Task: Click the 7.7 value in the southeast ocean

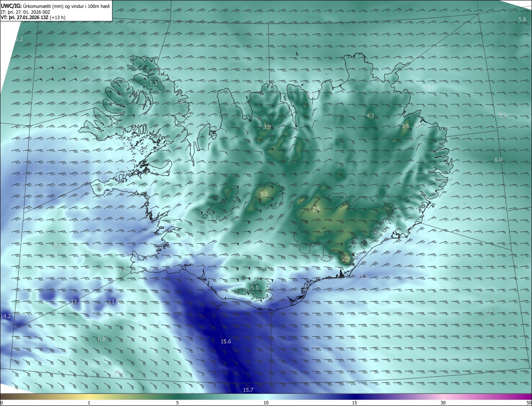Action: [x=488, y=312]
